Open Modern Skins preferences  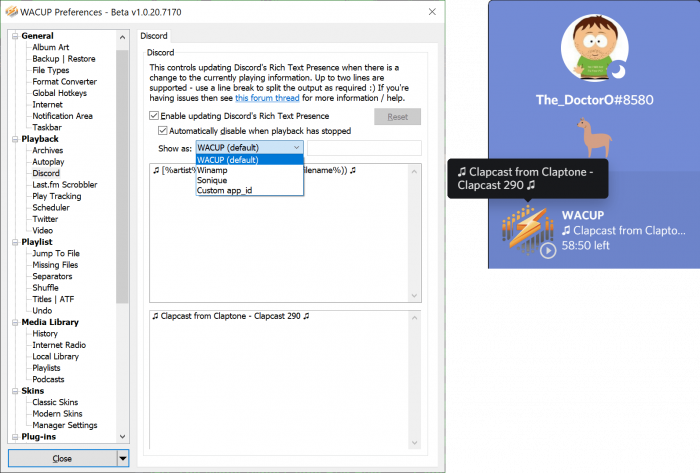coord(57,414)
